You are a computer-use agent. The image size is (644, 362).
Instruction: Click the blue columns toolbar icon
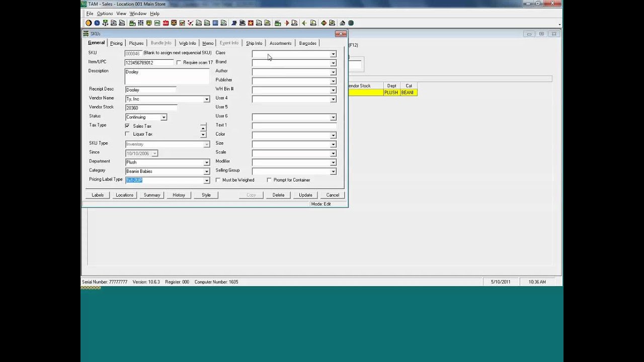(215, 23)
